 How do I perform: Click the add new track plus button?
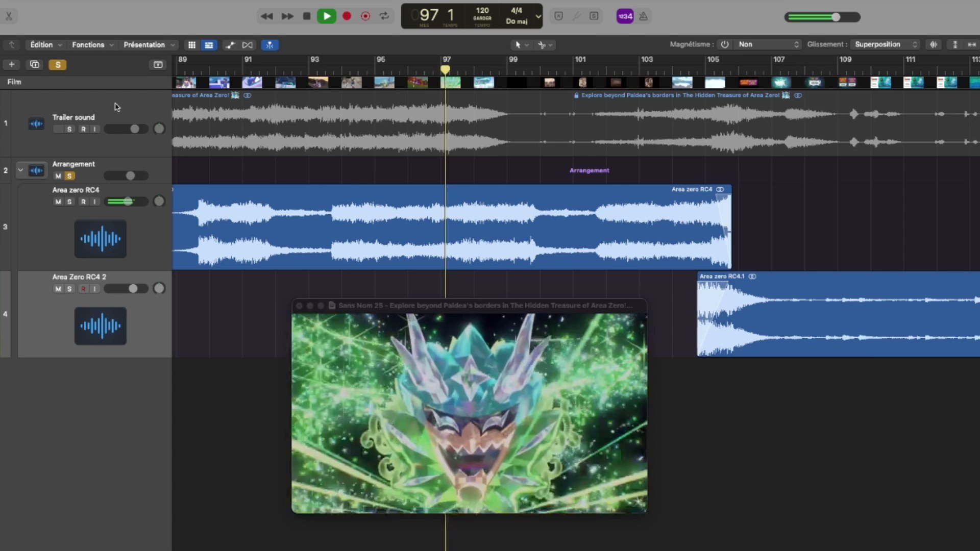11,64
